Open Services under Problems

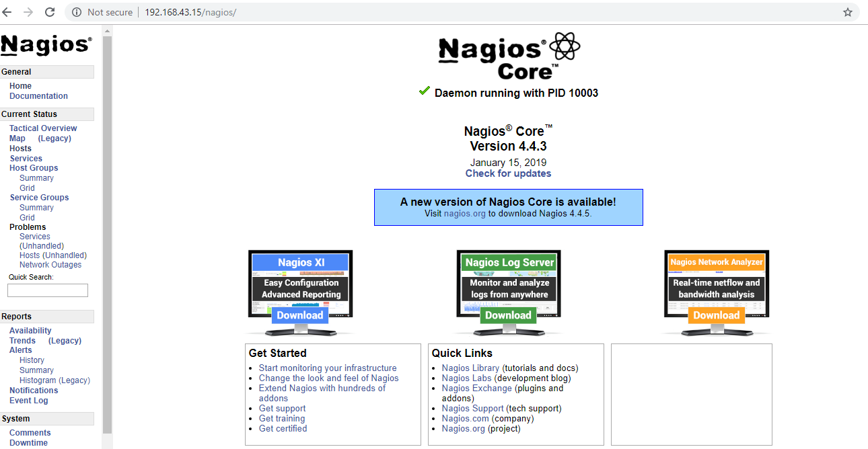pyautogui.click(x=34, y=236)
